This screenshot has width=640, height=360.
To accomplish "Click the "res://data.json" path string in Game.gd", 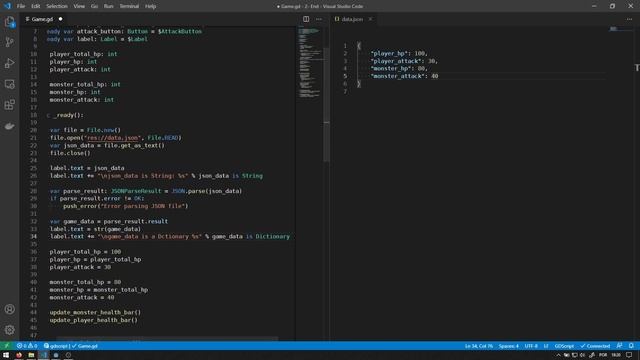I will tap(113, 138).
